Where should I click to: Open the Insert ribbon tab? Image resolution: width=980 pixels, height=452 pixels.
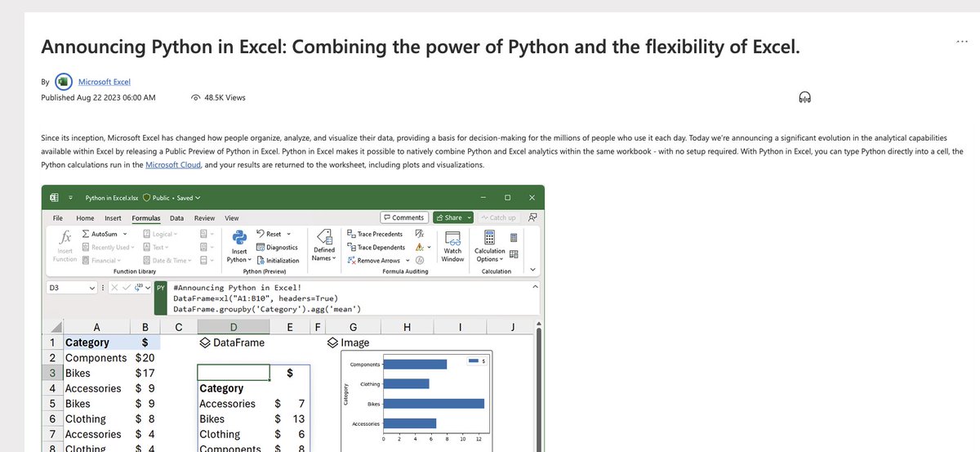pyautogui.click(x=113, y=218)
